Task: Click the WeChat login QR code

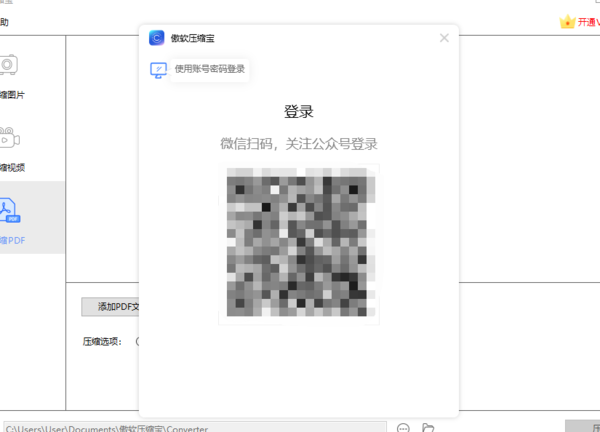Action: pyautogui.click(x=299, y=244)
